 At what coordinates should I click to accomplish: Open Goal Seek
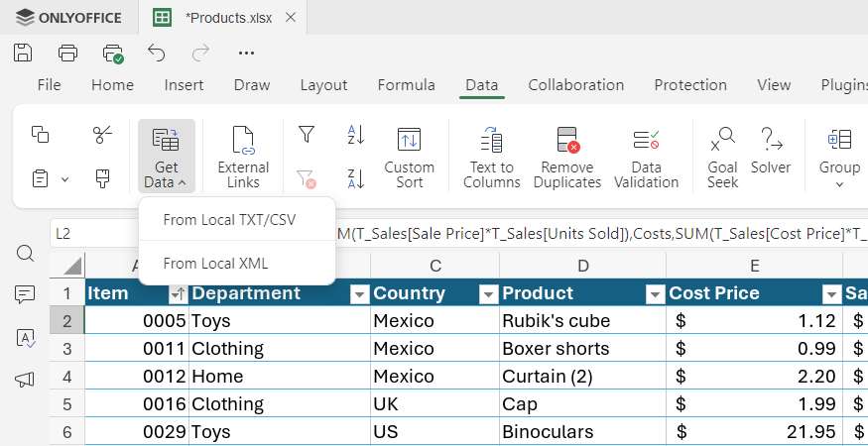722,157
